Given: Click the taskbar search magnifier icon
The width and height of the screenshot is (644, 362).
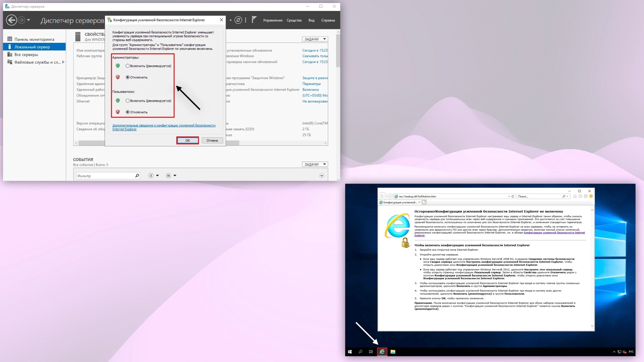Looking at the screenshot, I should (361, 352).
